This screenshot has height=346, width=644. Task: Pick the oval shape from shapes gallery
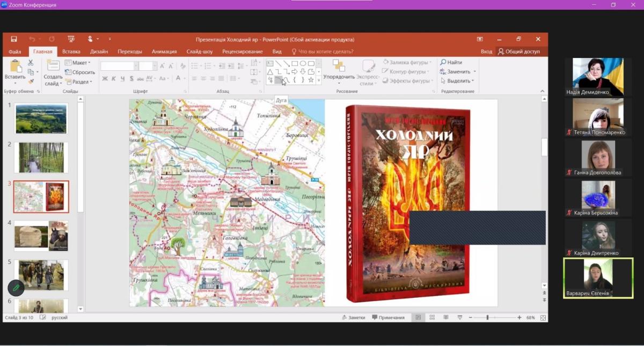point(303,63)
